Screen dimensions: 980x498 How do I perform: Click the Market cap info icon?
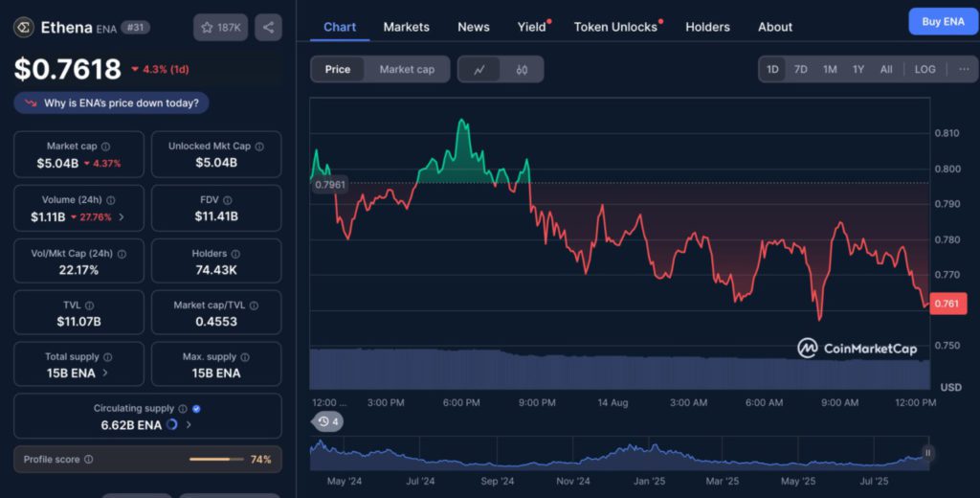point(105,147)
